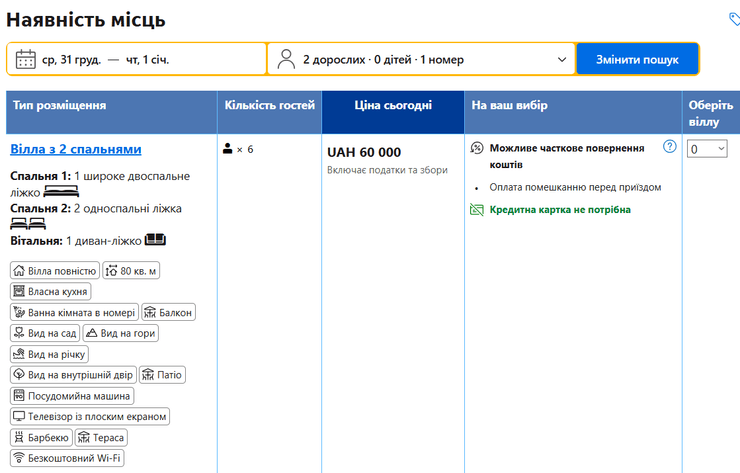Click the 'Власна кухня' amenity badge
Screen dimensions: 740x473
pyautogui.click(x=50, y=291)
